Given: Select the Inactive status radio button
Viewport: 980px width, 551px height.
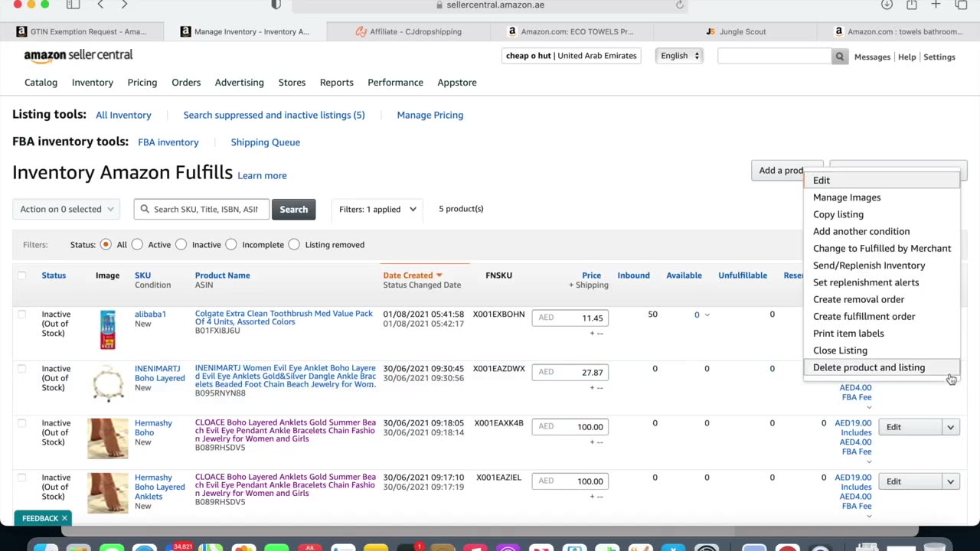Looking at the screenshot, I should [x=181, y=245].
